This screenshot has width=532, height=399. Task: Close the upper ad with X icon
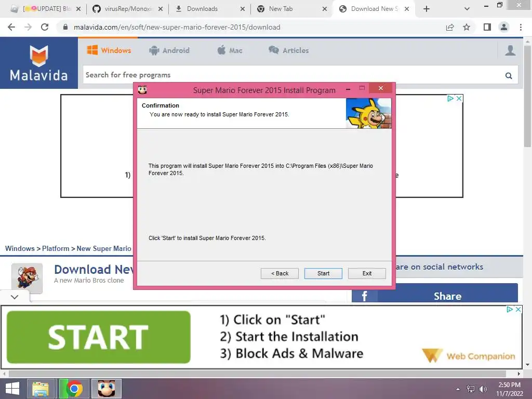(459, 98)
